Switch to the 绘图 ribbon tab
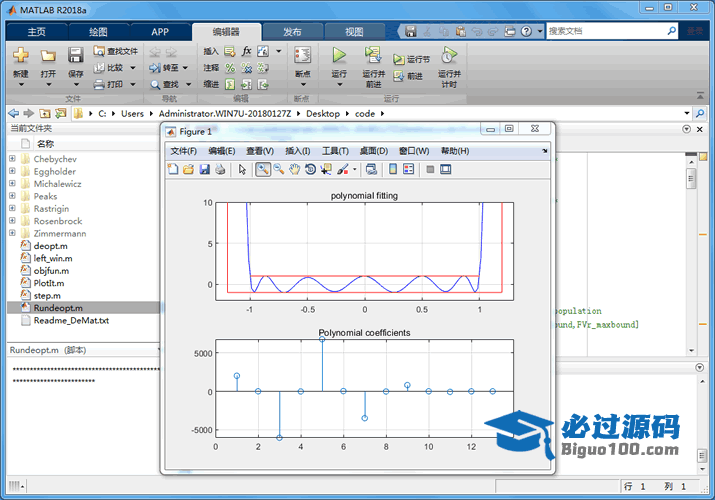The image size is (715, 500). click(97, 31)
